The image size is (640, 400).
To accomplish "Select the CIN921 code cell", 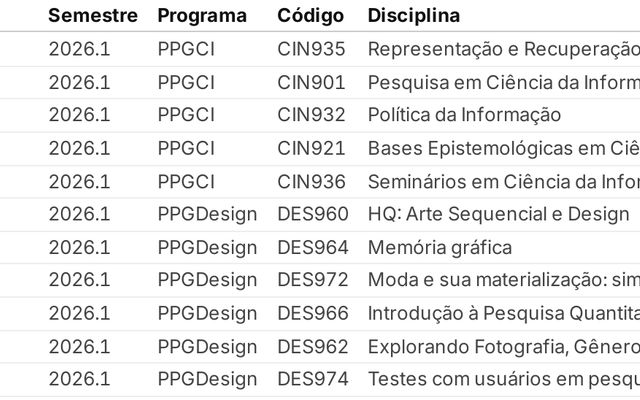I will click(311, 148).
